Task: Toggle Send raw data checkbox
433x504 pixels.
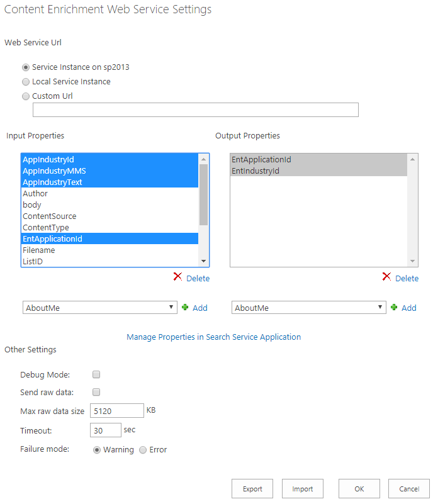Action: [96, 392]
